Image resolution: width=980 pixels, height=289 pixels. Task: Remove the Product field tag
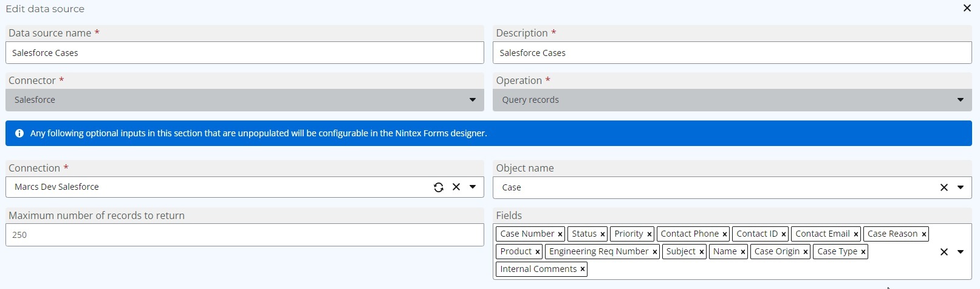tap(538, 252)
